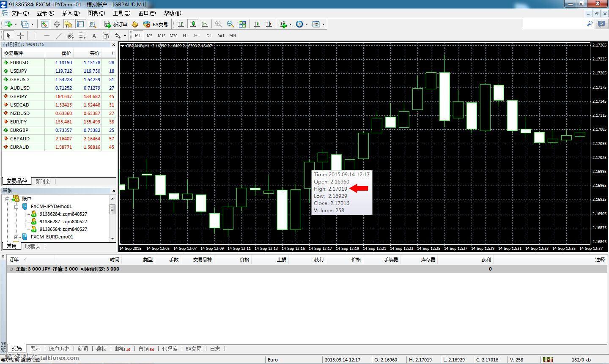Switch timeframe to M5

pos(150,36)
